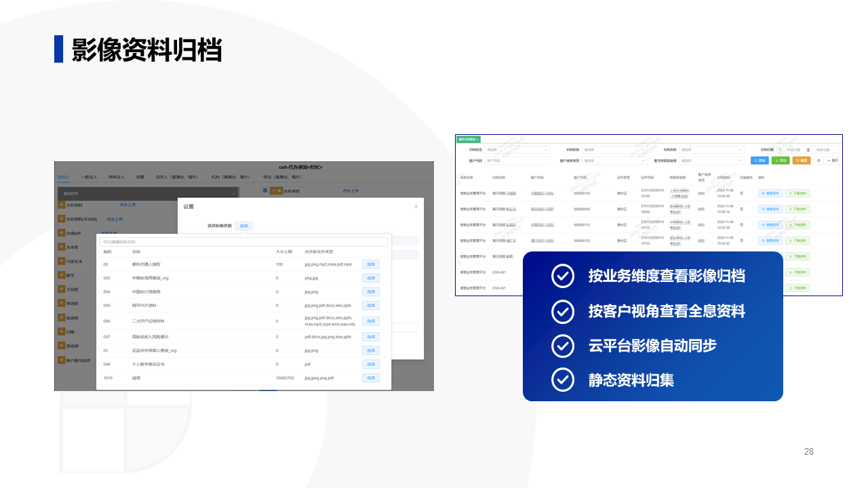Image resolution: width=868 pixels, height=488 pixels.
Task: Open the 特法（港澳台、境外）tab
Action: 284,177
